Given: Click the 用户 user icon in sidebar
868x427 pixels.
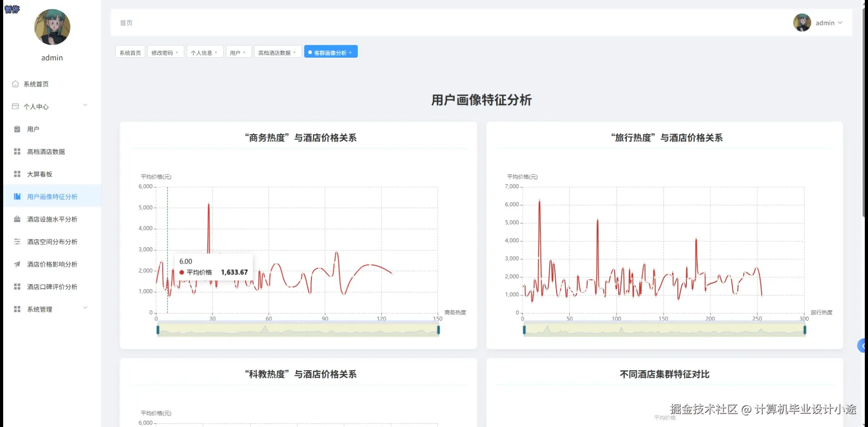Looking at the screenshot, I should point(16,129).
